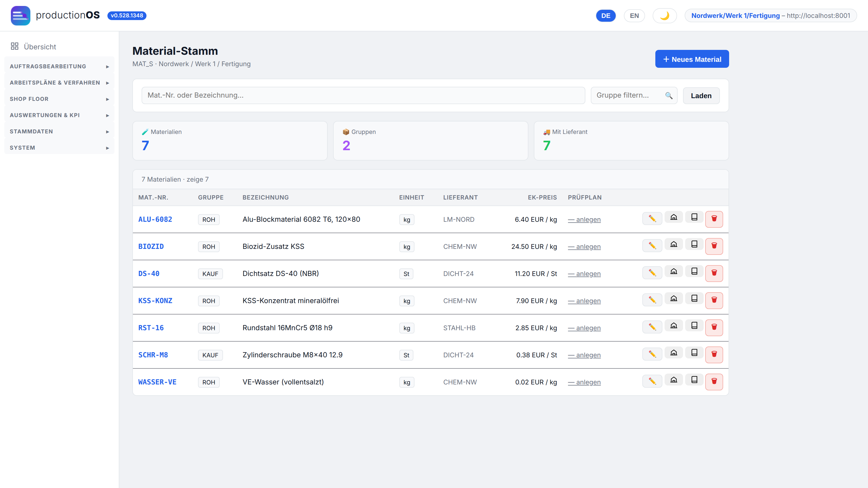Switch language to EN
Screen dimensions: 868x488
[634, 16]
